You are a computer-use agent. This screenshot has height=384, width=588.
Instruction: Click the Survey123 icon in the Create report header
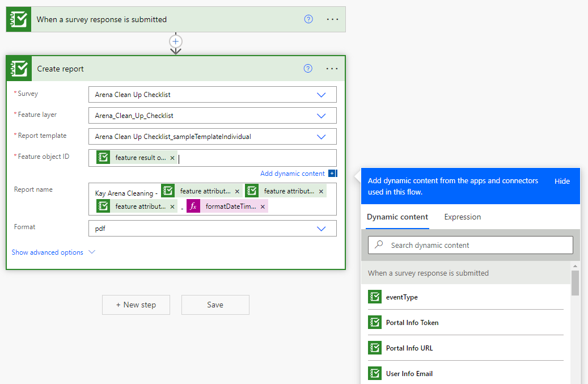click(19, 69)
